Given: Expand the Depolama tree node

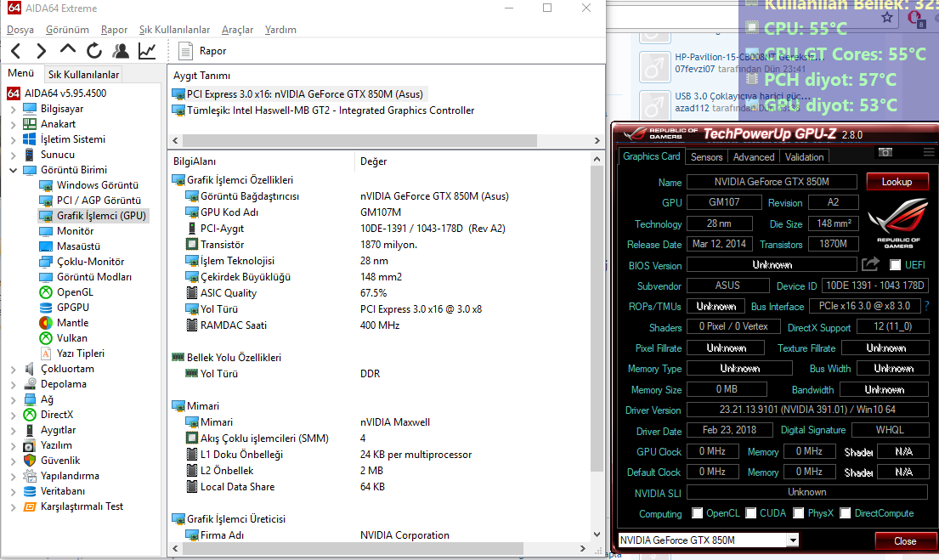Looking at the screenshot, I should click(x=14, y=384).
